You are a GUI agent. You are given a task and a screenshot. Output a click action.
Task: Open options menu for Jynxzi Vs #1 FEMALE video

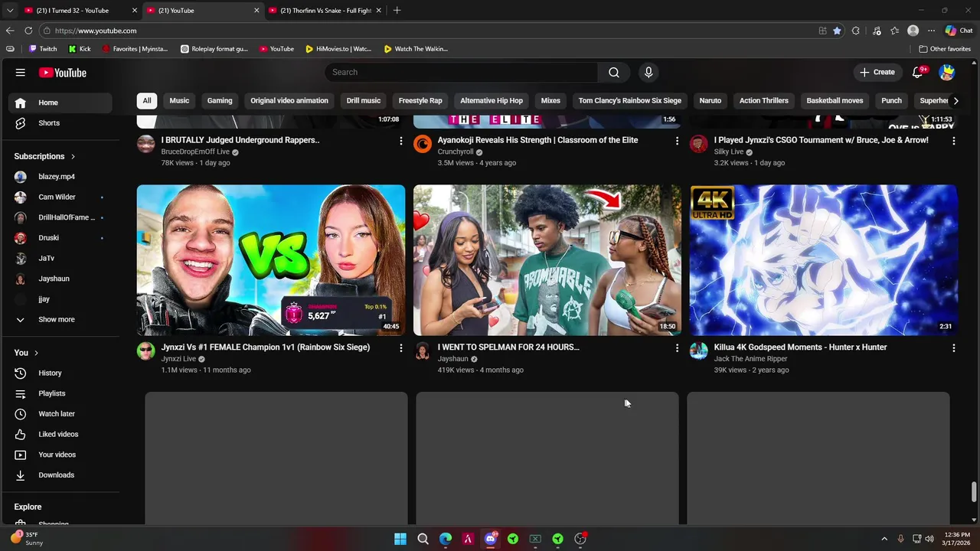point(400,347)
